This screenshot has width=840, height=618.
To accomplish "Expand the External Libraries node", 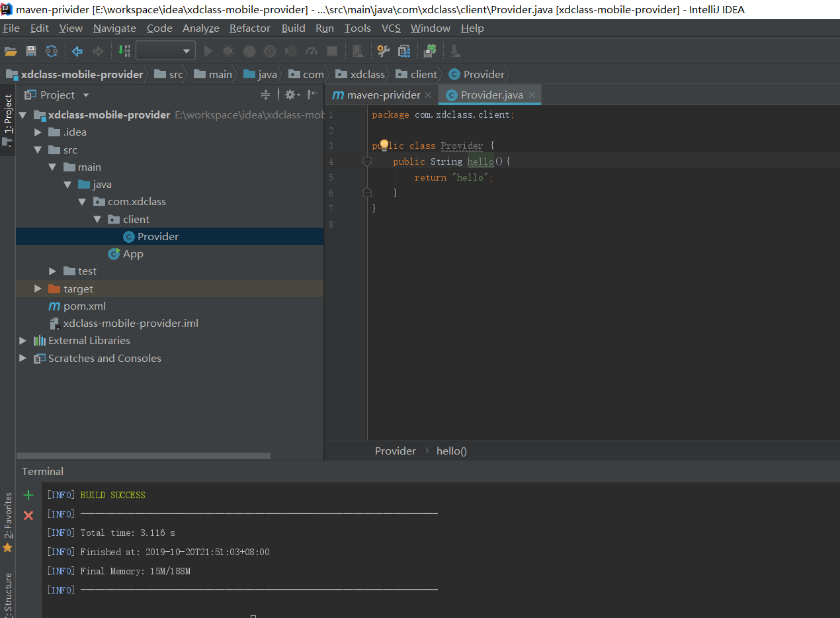I will 22,340.
